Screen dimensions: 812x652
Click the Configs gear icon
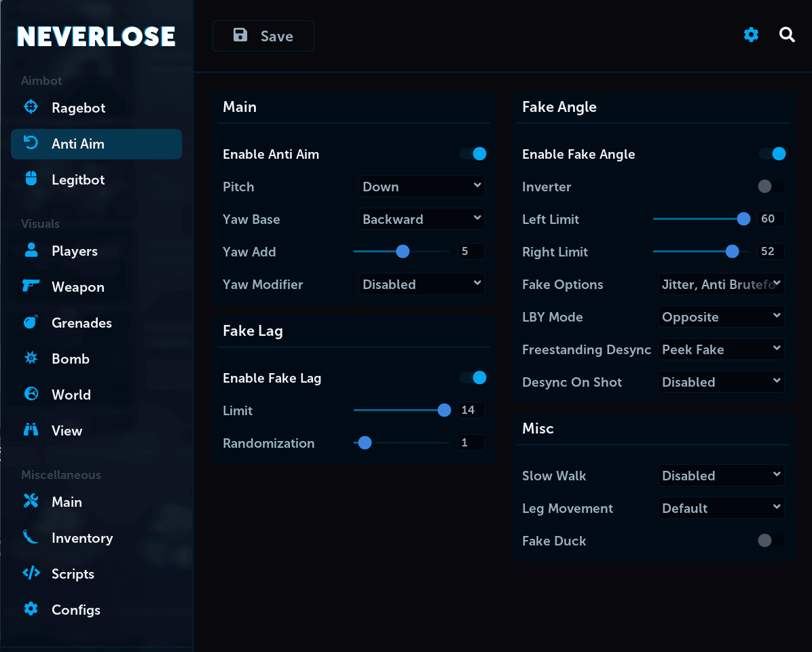tap(31, 609)
